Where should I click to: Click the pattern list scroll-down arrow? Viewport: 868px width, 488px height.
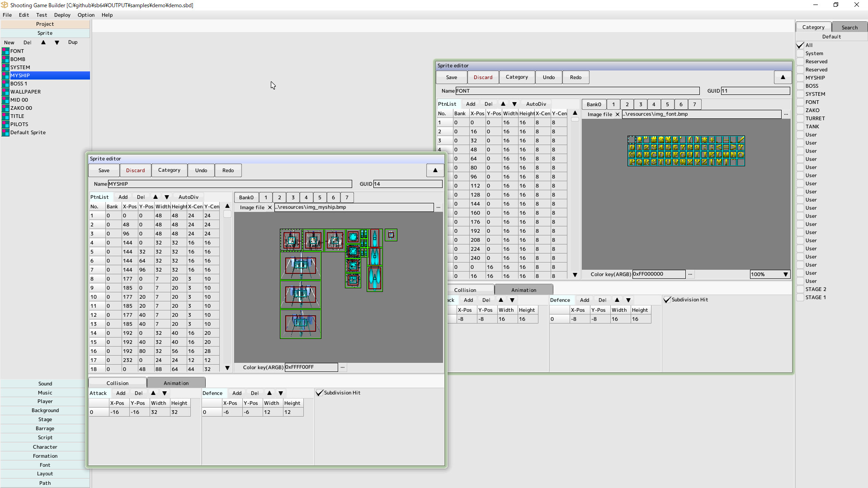(227, 368)
